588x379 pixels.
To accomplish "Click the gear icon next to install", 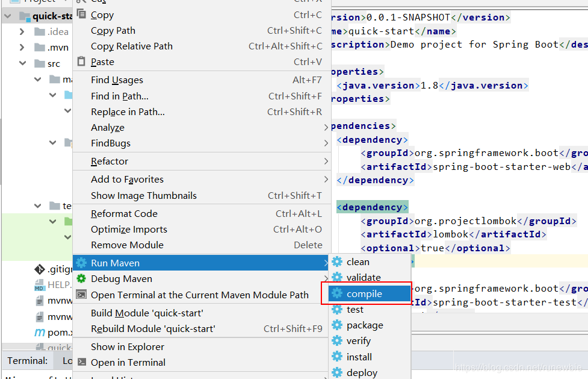I will [x=337, y=357].
